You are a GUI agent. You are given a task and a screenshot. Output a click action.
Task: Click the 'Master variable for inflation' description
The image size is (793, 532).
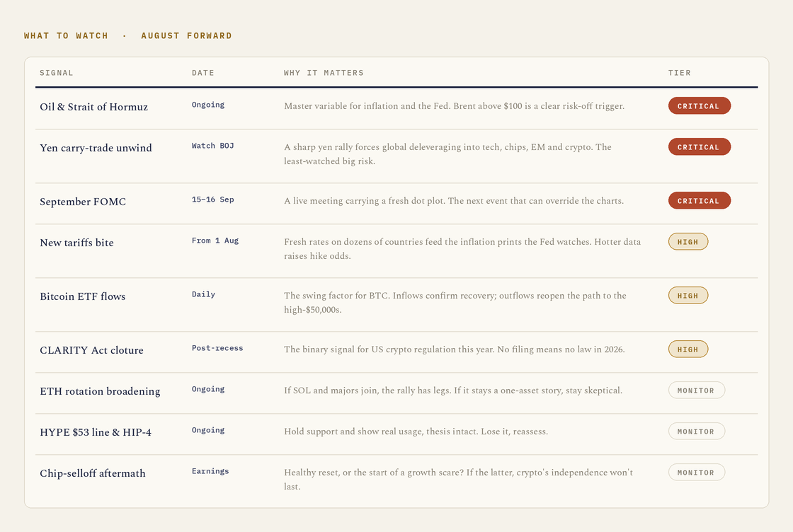click(454, 106)
